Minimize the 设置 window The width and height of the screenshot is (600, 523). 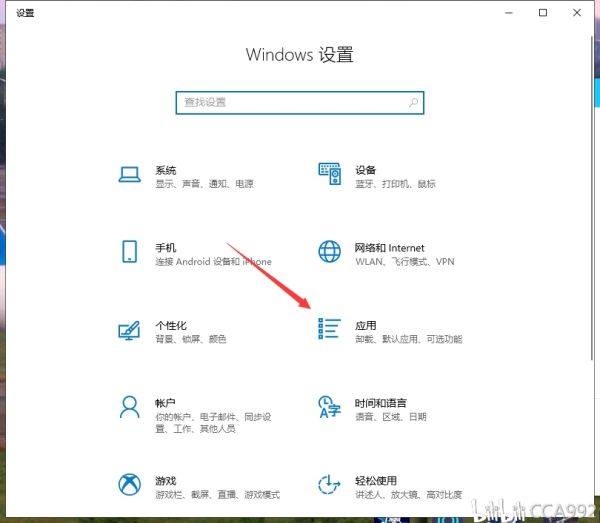click(509, 13)
